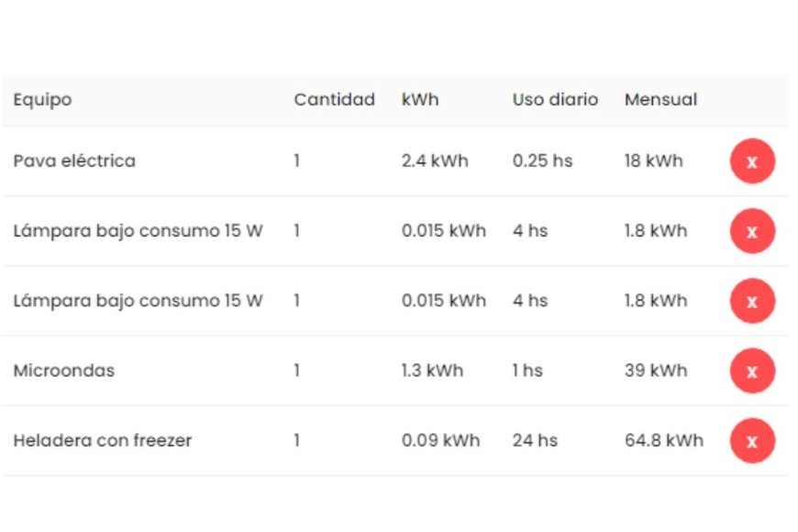
Task: Remove Heladera con freezer from list
Action: point(752,440)
